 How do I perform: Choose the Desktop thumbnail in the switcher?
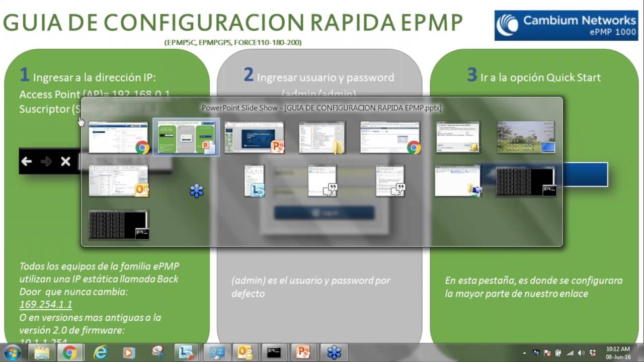[x=526, y=137]
